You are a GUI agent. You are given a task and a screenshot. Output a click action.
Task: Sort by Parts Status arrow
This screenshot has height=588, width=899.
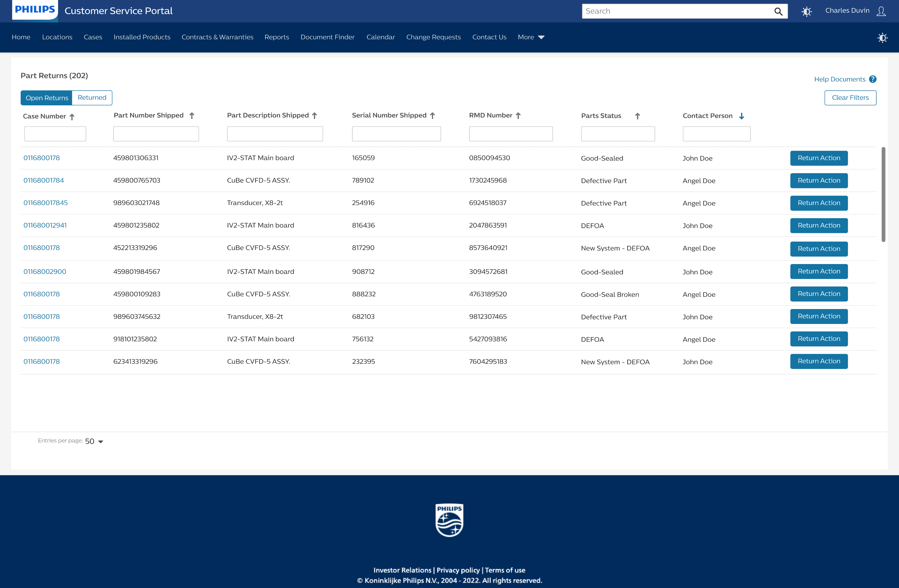(638, 116)
